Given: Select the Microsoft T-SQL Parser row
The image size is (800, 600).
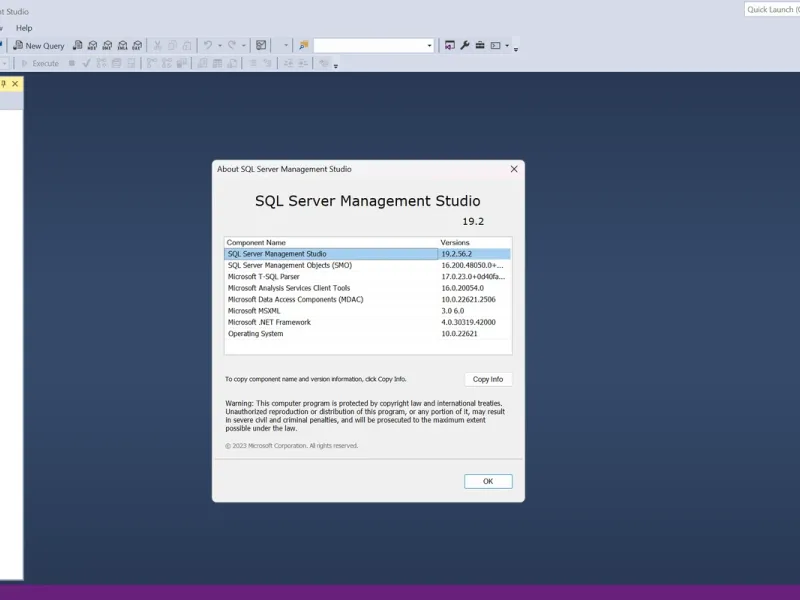Looking at the screenshot, I should pyautogui.click(x=367, y=277).
